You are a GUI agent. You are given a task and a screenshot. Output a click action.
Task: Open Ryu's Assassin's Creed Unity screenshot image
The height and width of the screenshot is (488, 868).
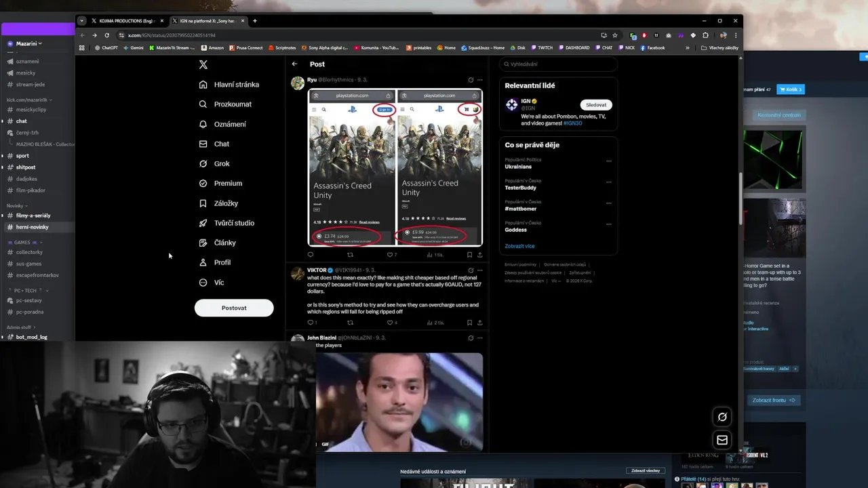pyautogui.click(x=395, y=167)
